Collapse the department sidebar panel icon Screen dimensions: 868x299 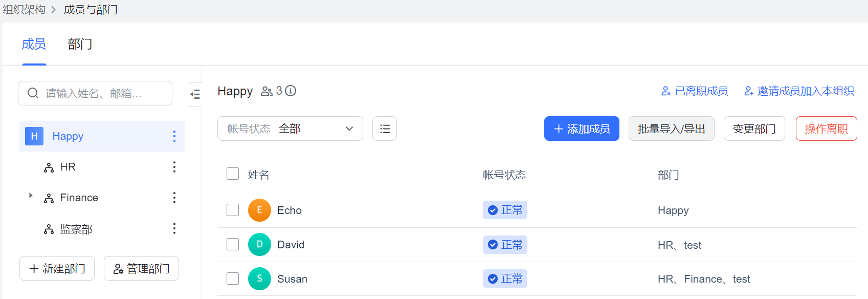pos(195,94)
